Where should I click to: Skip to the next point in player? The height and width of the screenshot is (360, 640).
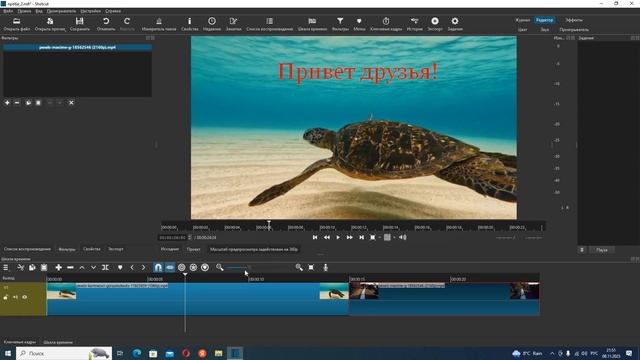point(361,237)
